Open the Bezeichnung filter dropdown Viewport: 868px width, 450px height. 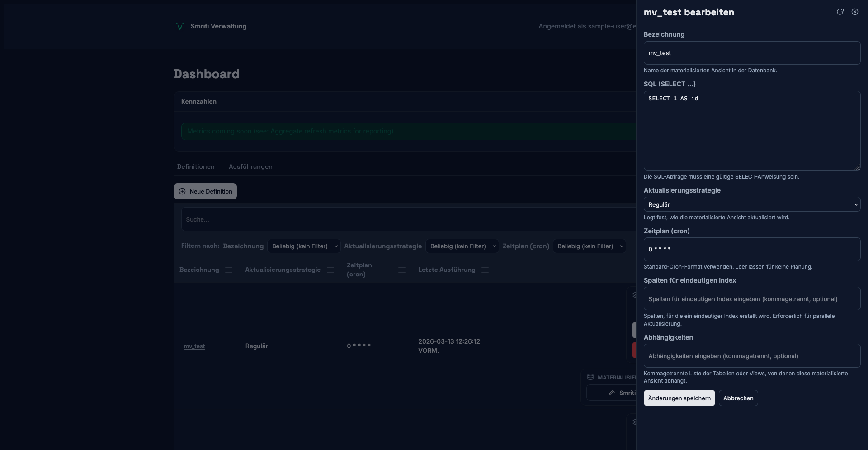tap(303, 246)
